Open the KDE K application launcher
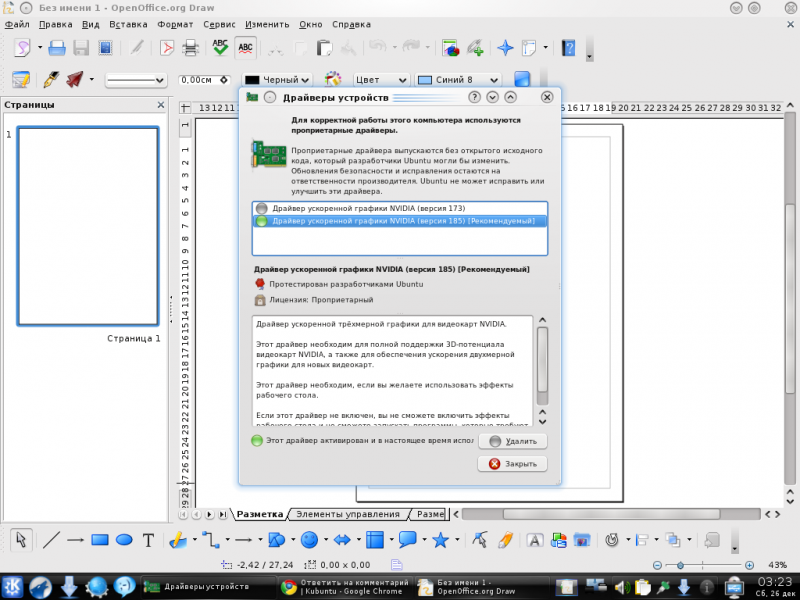The height and width of the screenshot is (600, 800). [x=12, y=587]
